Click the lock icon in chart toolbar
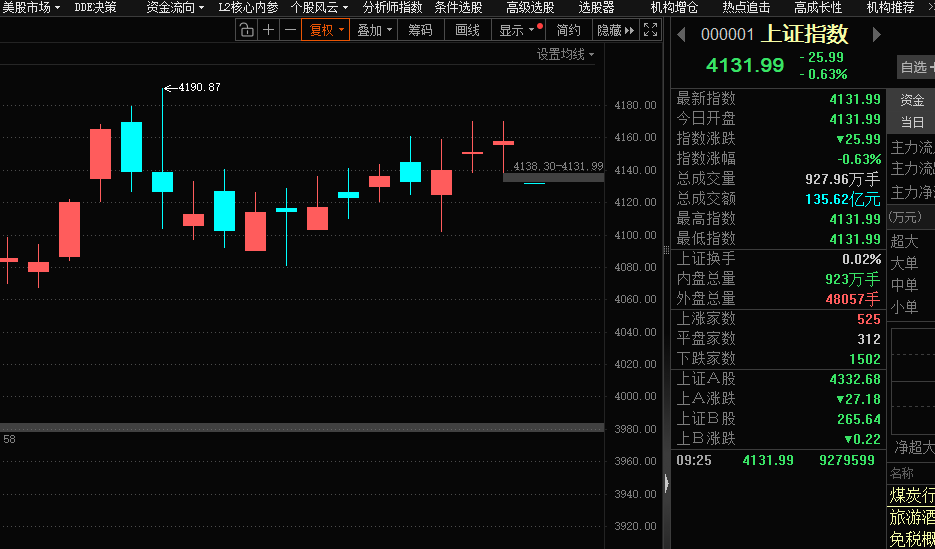This screenshot has height=549, width=935. [x=247, y=30]
